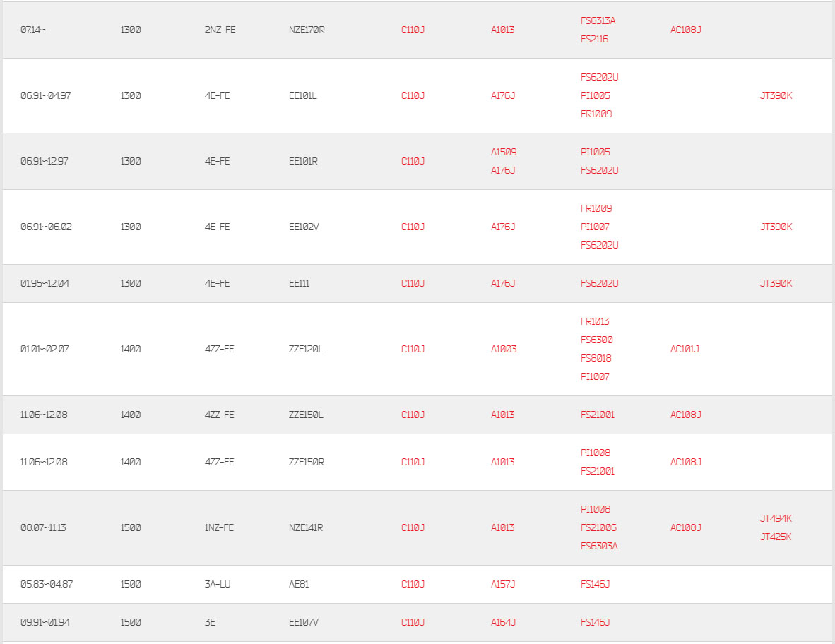Open part link FS8018
Image resolution: width=835 pixels, height=644 pixels.
click(596, 358)
